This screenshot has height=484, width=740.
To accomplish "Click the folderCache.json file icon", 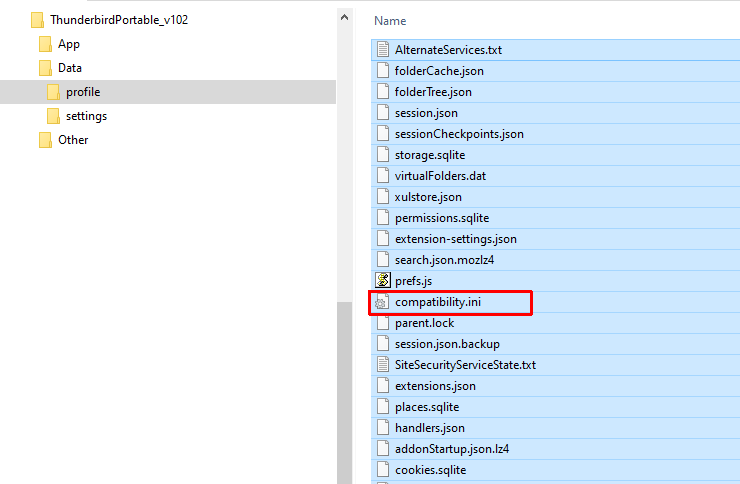I will click(x=383, y=71).
